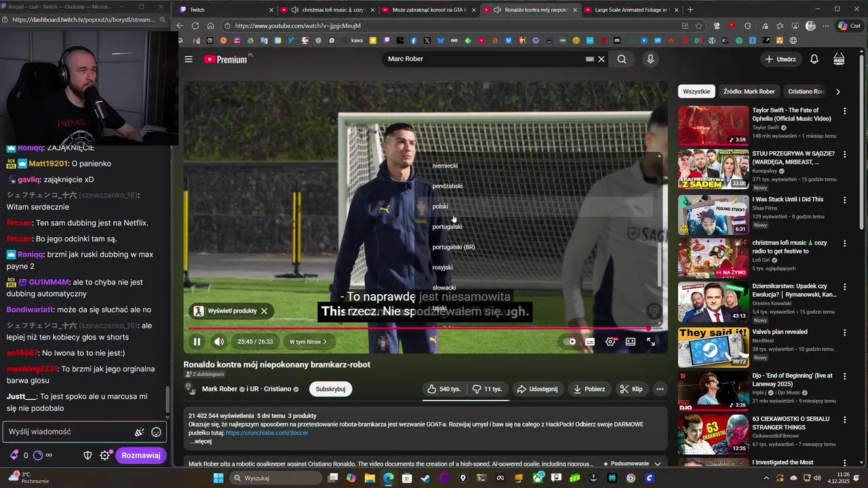Switch to the 'christmas lofi music' browser tab
868x488 pixels.
coord(328,9)
